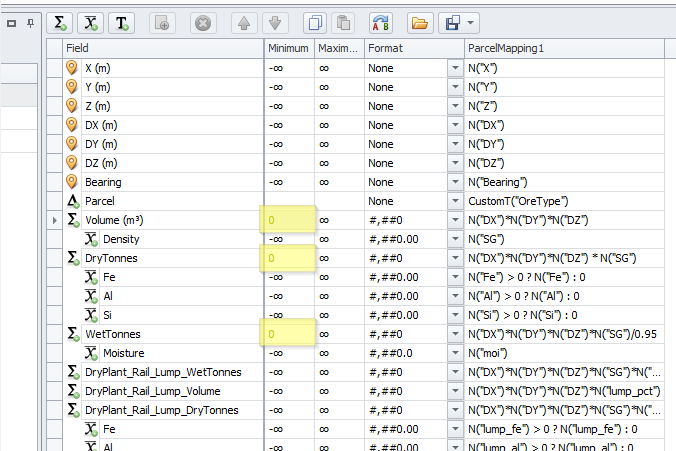Click the Field column header

point(160,48)
